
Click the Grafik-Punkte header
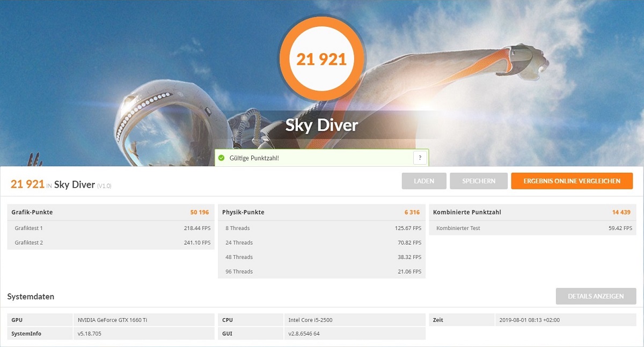click(x=32, y=212)
